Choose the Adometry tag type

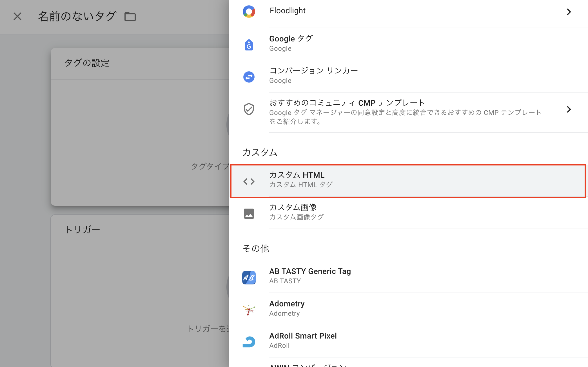click(408, 309)
